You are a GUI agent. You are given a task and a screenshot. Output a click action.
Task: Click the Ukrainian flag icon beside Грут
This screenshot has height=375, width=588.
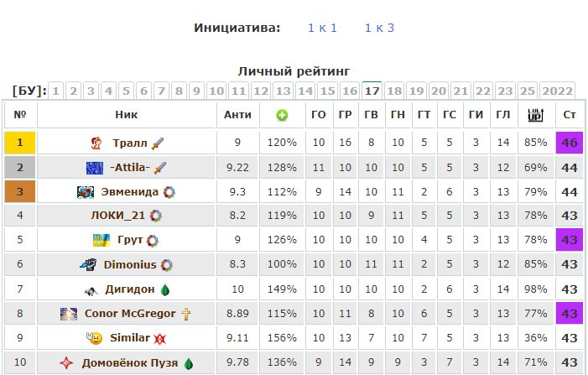point(101,240)
